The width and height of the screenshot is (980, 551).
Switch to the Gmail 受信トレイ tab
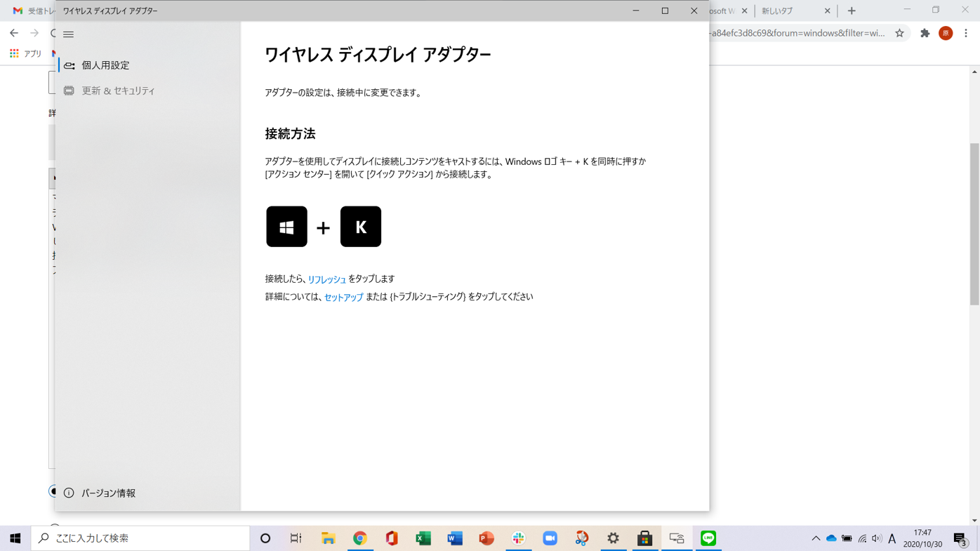pos(33,11)
